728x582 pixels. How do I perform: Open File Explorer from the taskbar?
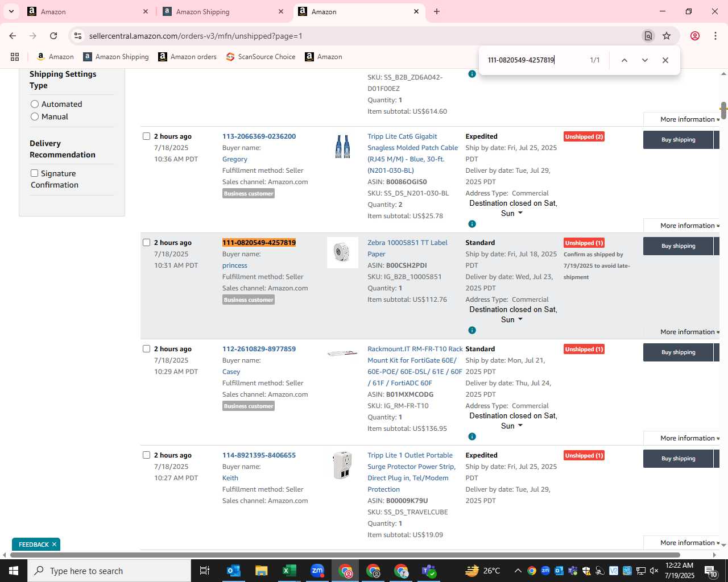click(261, 571)
